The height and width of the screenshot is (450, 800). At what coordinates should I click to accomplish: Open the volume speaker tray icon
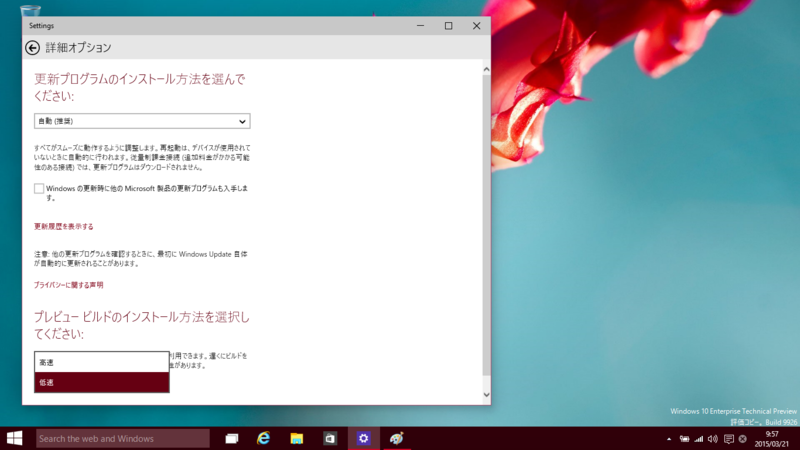point(713,439)
